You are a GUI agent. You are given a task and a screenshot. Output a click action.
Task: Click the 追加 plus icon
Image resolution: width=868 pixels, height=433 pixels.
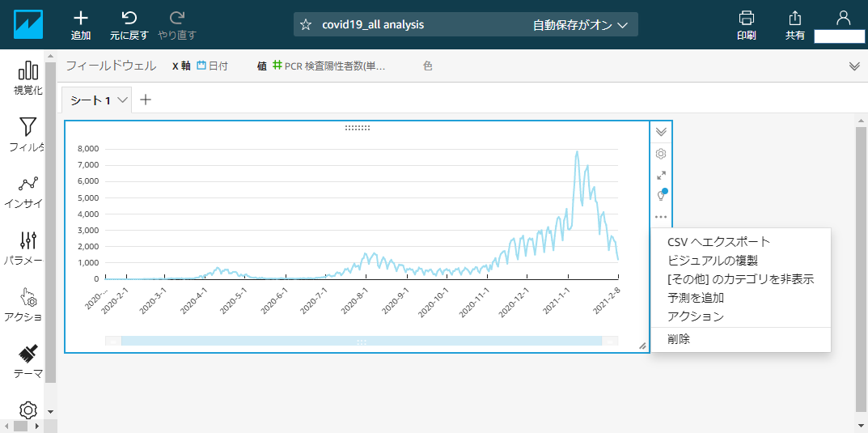(x=81, y=18)
